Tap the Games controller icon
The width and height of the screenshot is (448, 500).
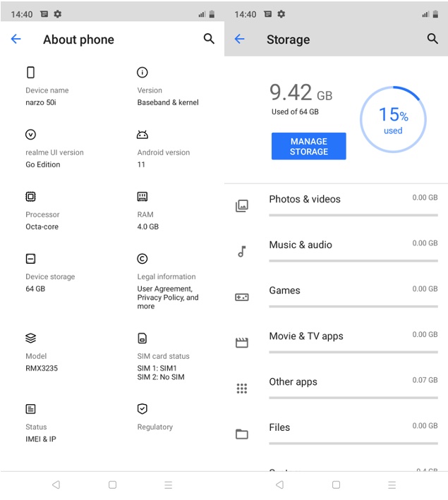(x=242, y=297)
